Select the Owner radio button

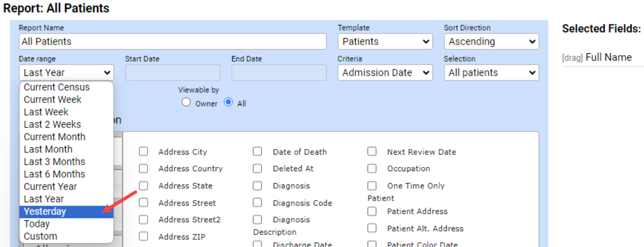point(186,103)
